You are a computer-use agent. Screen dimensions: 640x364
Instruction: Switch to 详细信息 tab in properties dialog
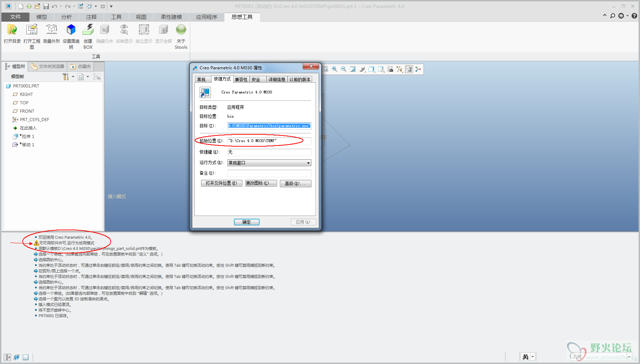(277, 79)
